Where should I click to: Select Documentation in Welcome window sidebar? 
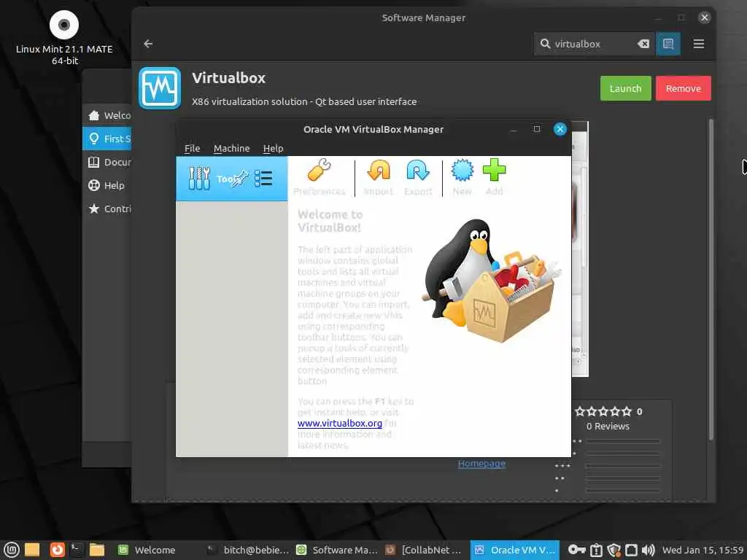point(107,162)
